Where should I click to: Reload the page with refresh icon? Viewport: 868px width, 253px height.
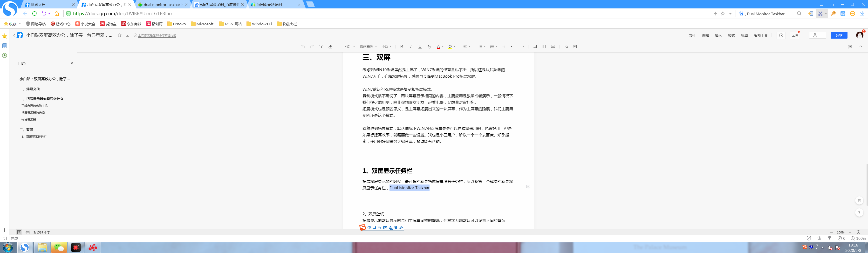coord(34,14)
